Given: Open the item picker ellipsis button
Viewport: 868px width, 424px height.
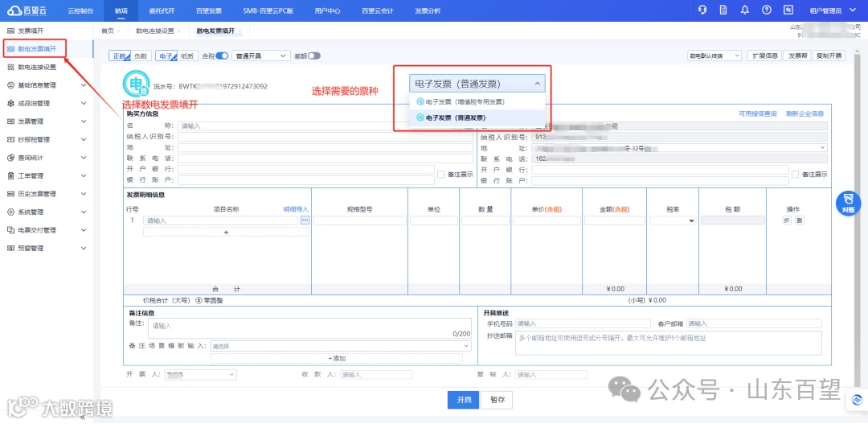Looking at the screenshot, I should pos(305,220).
